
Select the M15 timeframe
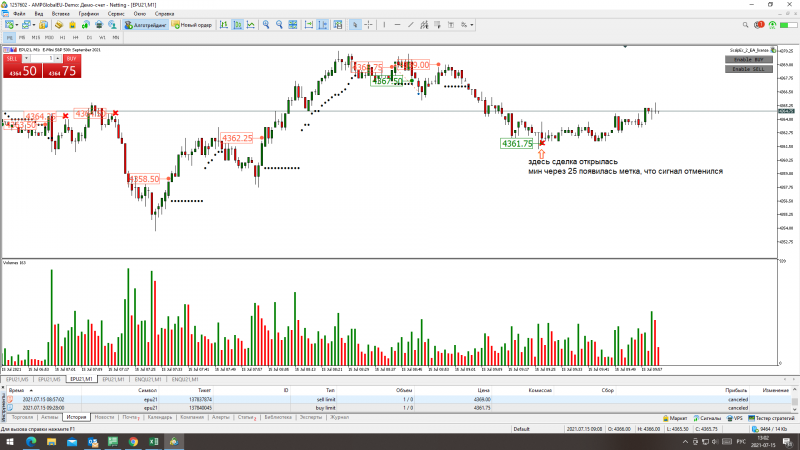[x=36, y=37]
